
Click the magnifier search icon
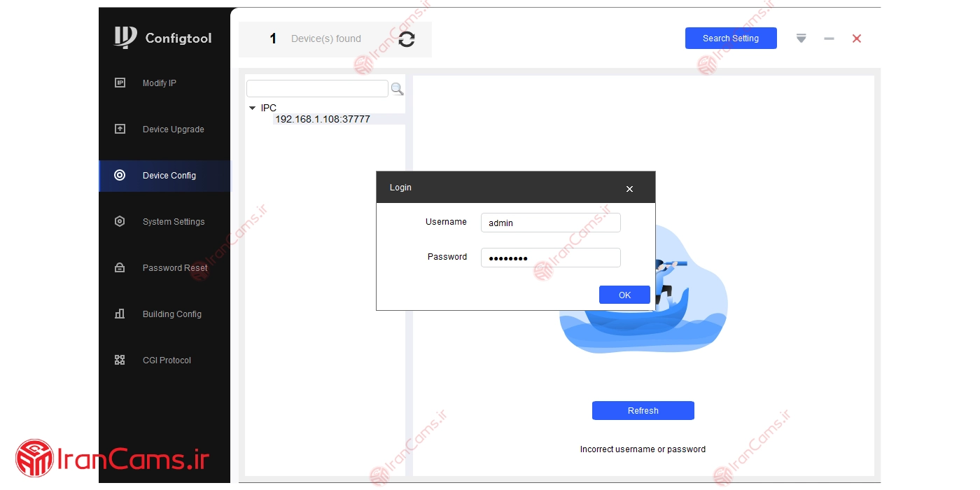coord(397,89)
